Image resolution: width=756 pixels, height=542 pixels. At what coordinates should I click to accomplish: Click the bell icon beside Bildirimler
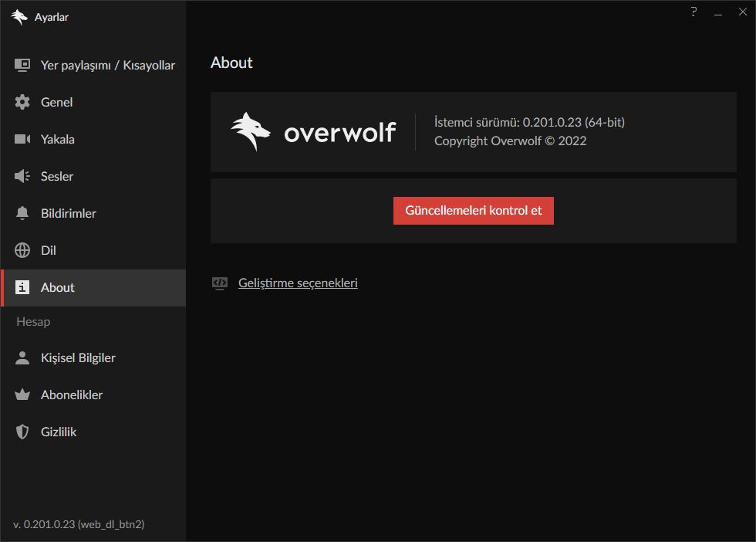pyautogui.click(x=22, y=213)
